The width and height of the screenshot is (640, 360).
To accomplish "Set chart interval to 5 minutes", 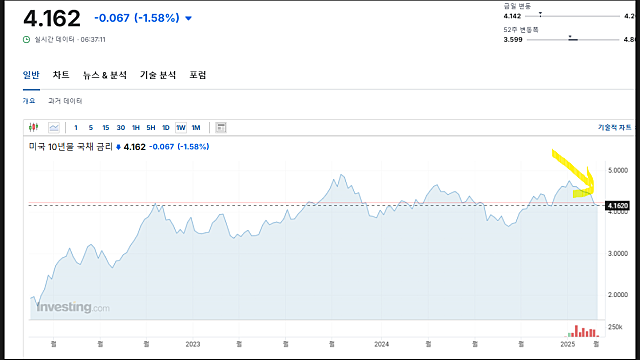I will 91,128.
